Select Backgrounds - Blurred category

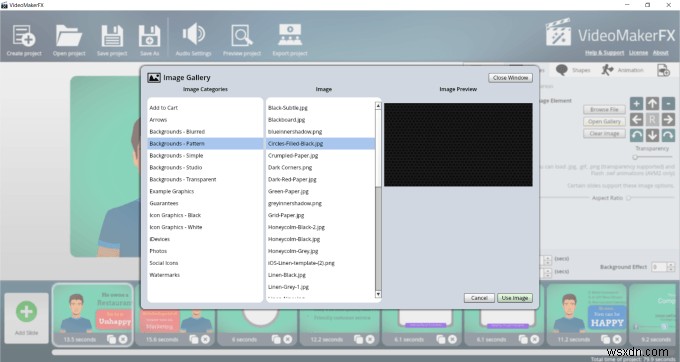pos(205,131)
